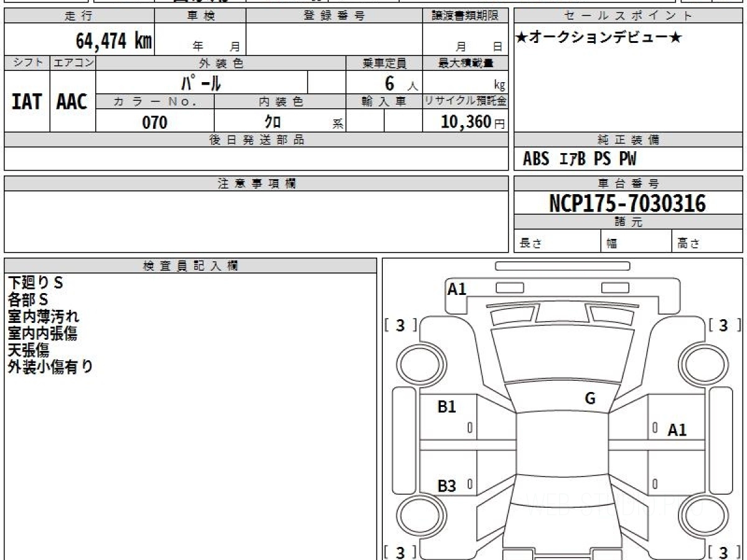
Task: Select the G mark on the windshield
Action: tap(590, 399)
